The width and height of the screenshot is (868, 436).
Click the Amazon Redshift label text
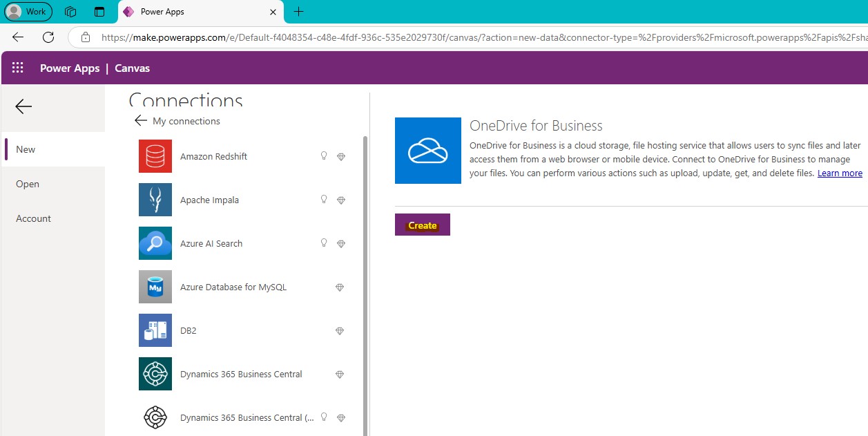[x=213, y=156]
